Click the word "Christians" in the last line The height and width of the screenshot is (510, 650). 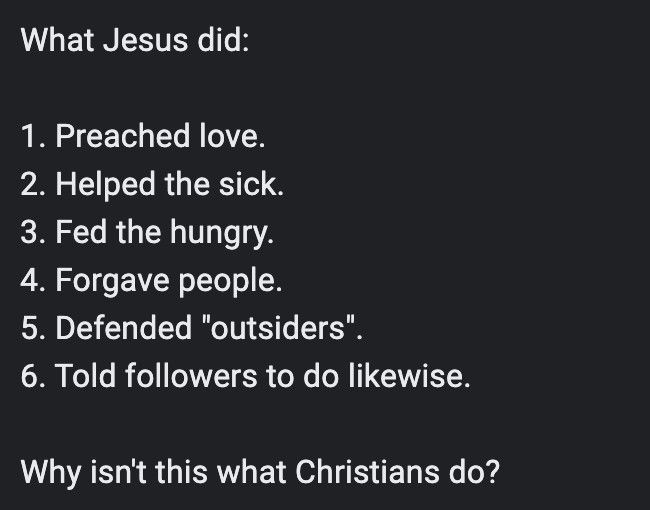click(367, 472)
